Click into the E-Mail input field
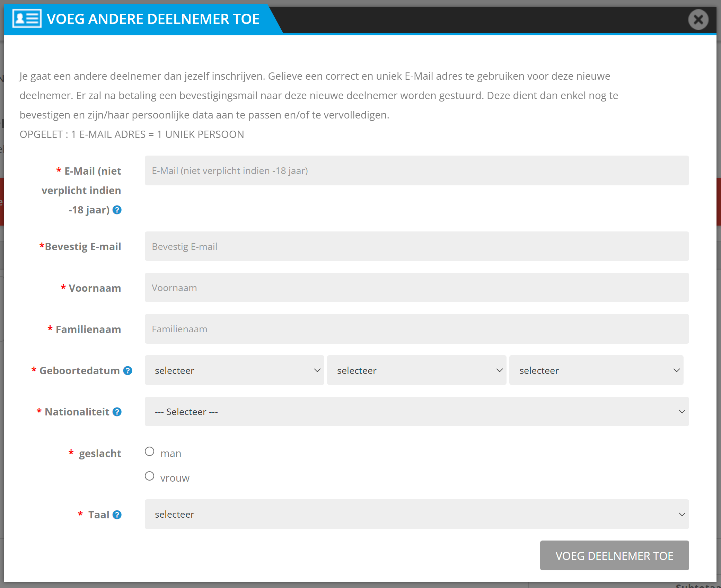This screenshot has width=721, height=588. [x=416, y=170]
